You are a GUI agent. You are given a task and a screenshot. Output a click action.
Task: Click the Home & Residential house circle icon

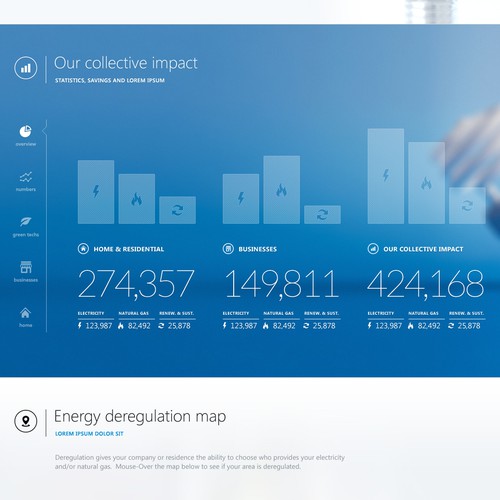pos(83,249)
